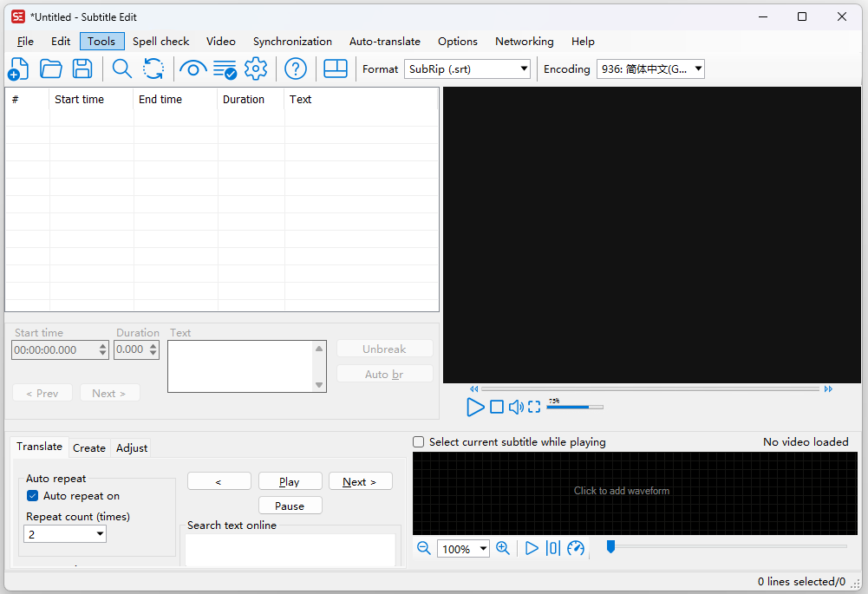Click the video fullscreen icon
This screenshot has height=594, width=868.
click(534, 407)
